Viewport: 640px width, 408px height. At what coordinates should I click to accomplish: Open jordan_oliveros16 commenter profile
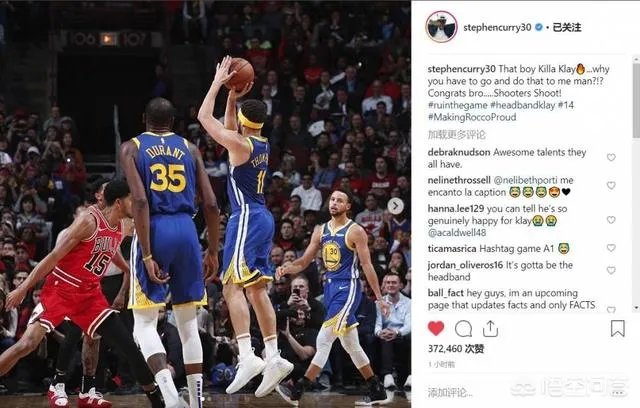(465, 265)
